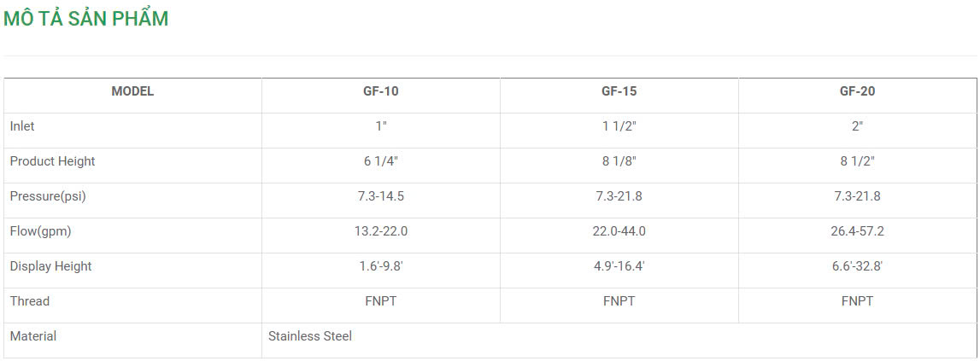Click the MÔ TẢ SẢN PHẨM heading
This screenshot has height=361, width=980.
(85, 19)
